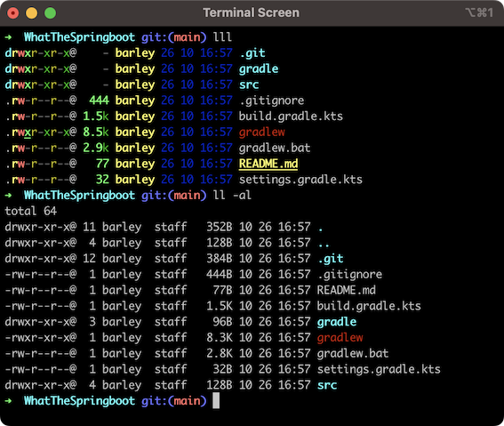The width and height of the screenshot is (504, 426).
Task: Click the '96B' size in the ll -al output
Action: (222, 322)
